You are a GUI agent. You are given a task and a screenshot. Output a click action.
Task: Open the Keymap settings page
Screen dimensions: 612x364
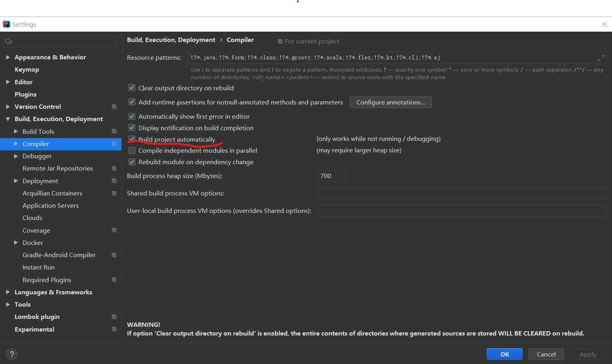pyautogui.click(x=27, y=70)
